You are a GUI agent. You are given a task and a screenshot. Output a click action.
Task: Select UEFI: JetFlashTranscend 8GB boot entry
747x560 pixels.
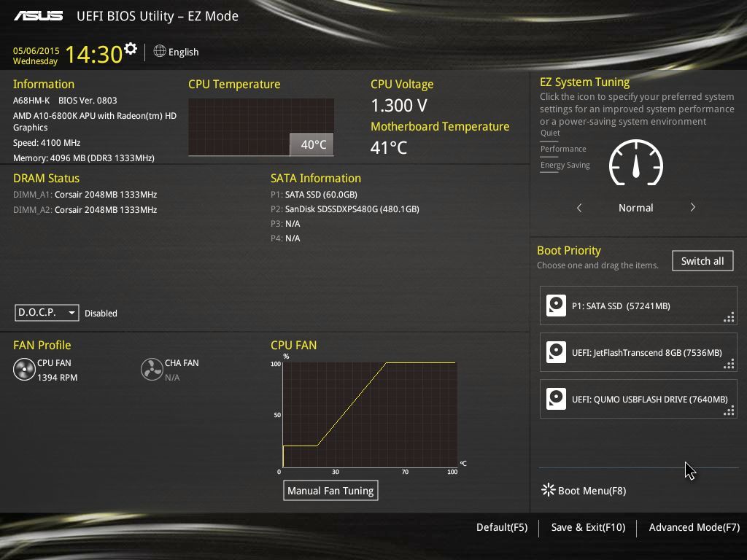(638, 352)
